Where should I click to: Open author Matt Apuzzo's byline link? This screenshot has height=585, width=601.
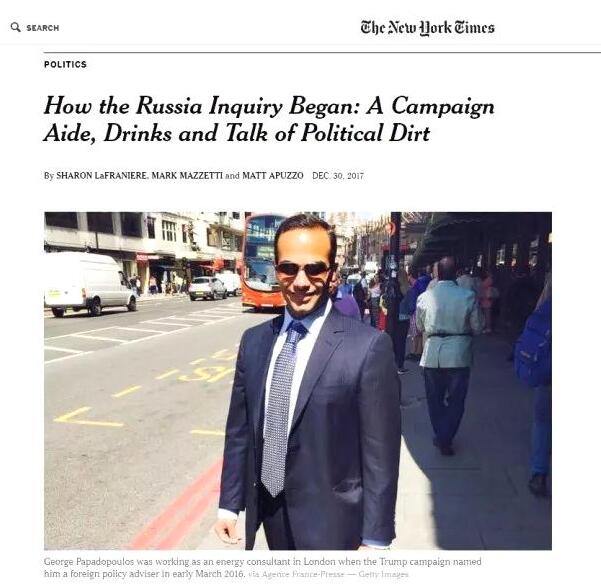pos(273,176)
